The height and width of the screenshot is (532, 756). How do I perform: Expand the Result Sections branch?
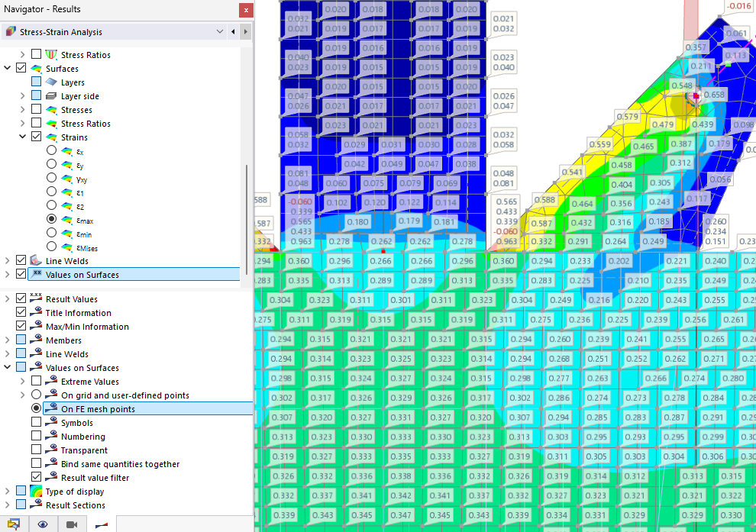pos(6,505)
